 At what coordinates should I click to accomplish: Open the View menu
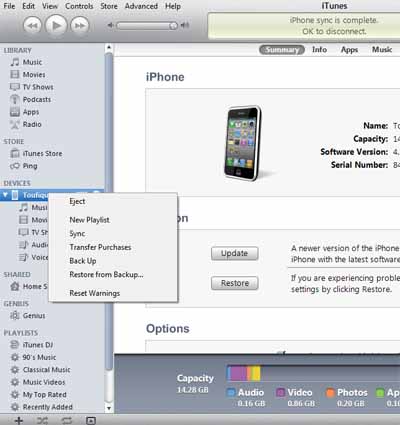[50, 6]
